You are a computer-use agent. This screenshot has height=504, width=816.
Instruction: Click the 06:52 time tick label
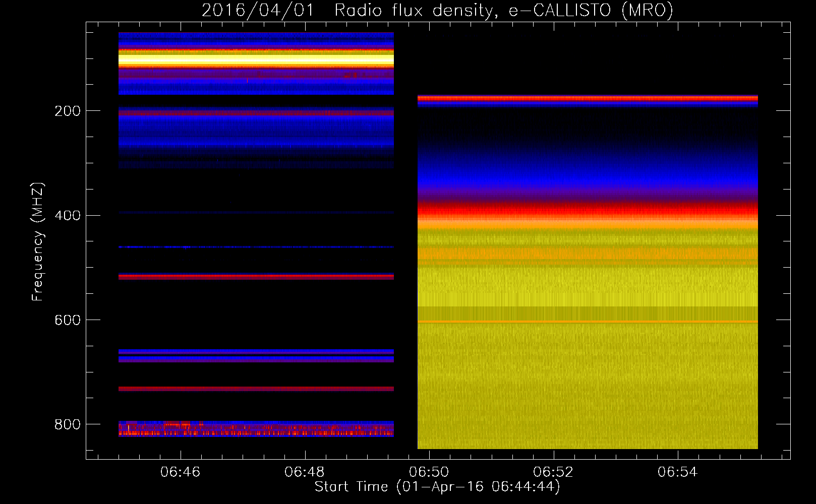[553, 472]
